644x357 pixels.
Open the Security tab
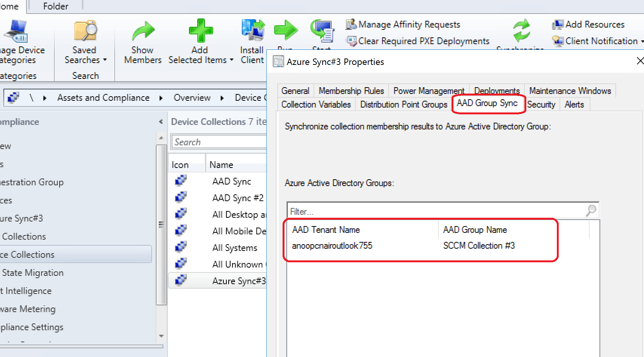(541, 105)
